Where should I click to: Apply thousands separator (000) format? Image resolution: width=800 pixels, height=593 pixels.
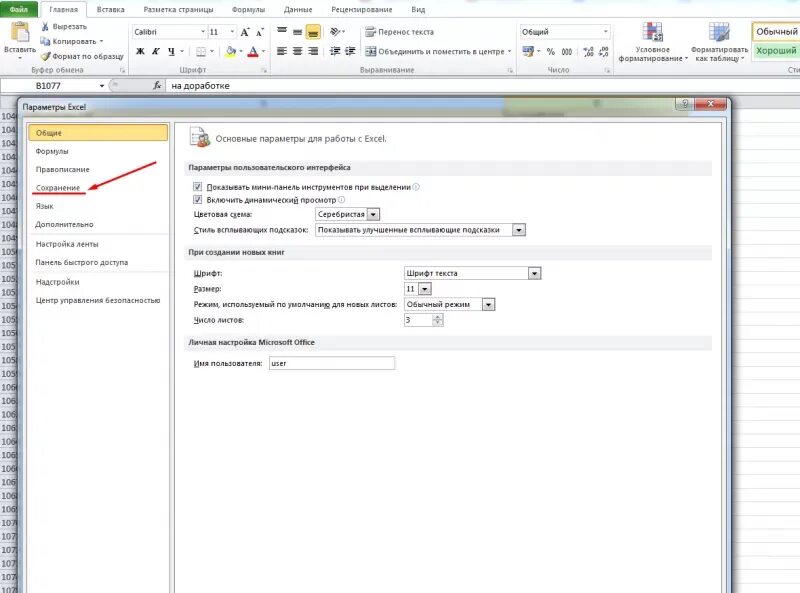pyautogui.click(x=567, y=52)
